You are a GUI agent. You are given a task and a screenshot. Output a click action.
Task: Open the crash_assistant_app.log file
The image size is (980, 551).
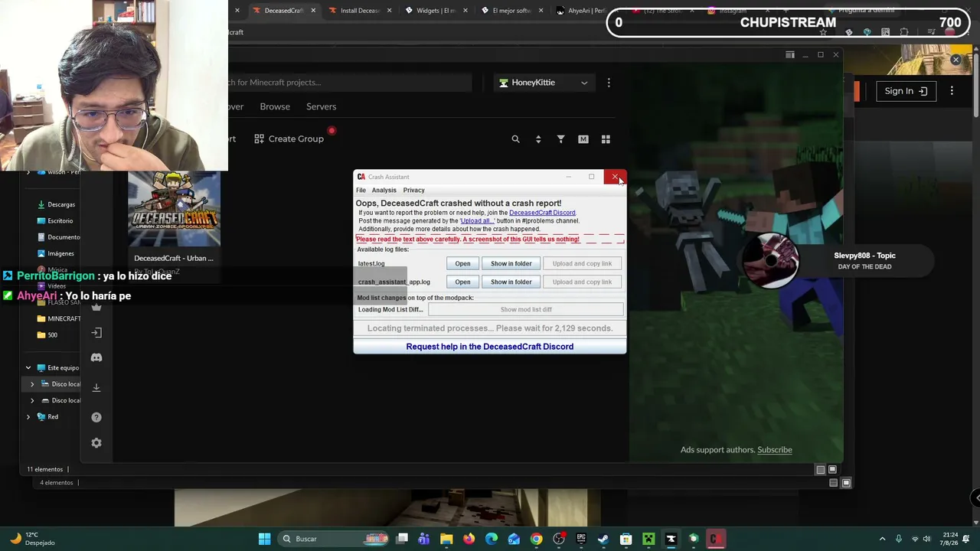coord(462,282)
